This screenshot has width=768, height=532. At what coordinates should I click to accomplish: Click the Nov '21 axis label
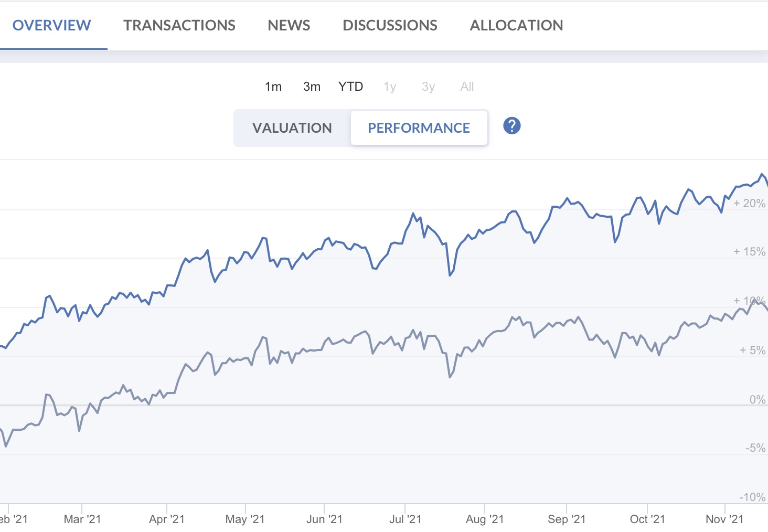(724, 519)
